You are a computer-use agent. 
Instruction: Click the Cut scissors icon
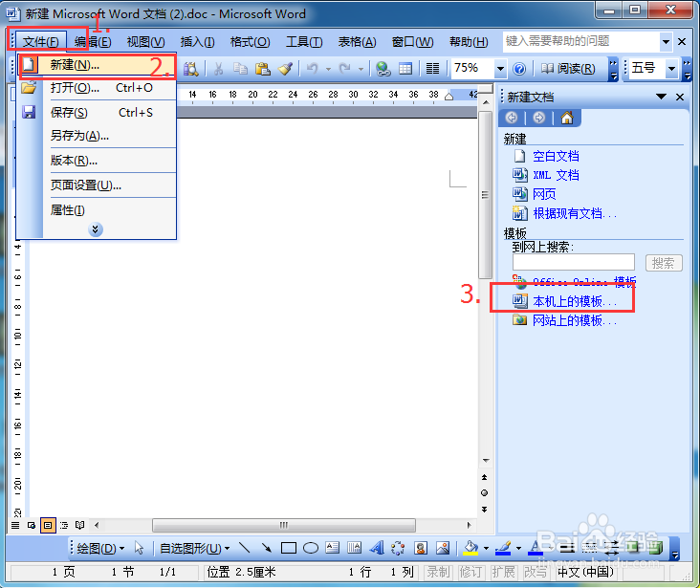[218, 68]
